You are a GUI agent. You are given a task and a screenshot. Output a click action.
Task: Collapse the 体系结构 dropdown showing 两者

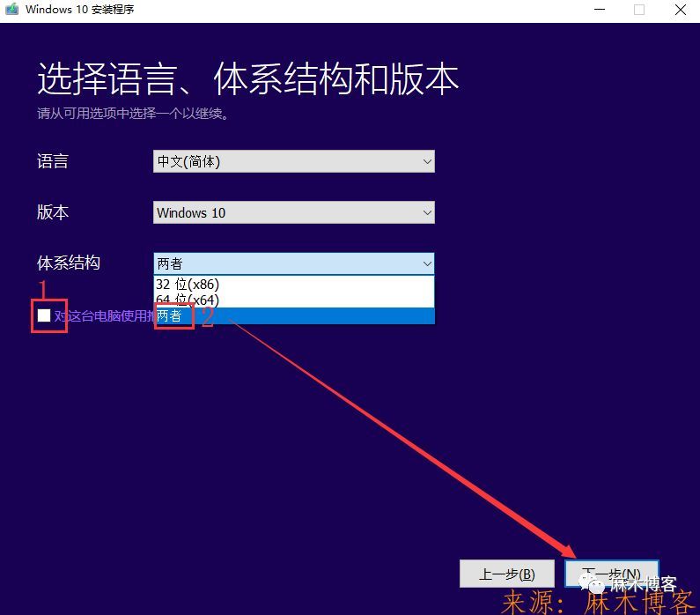294,263
